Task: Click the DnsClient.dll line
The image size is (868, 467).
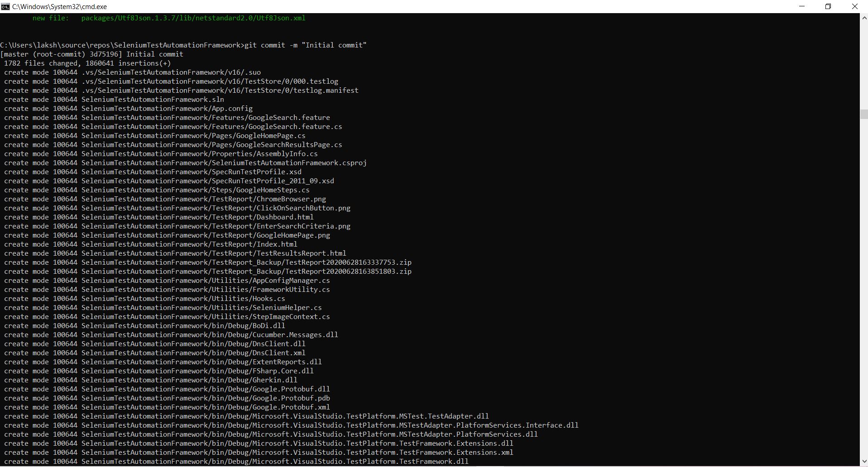Action: coord(155,344)
